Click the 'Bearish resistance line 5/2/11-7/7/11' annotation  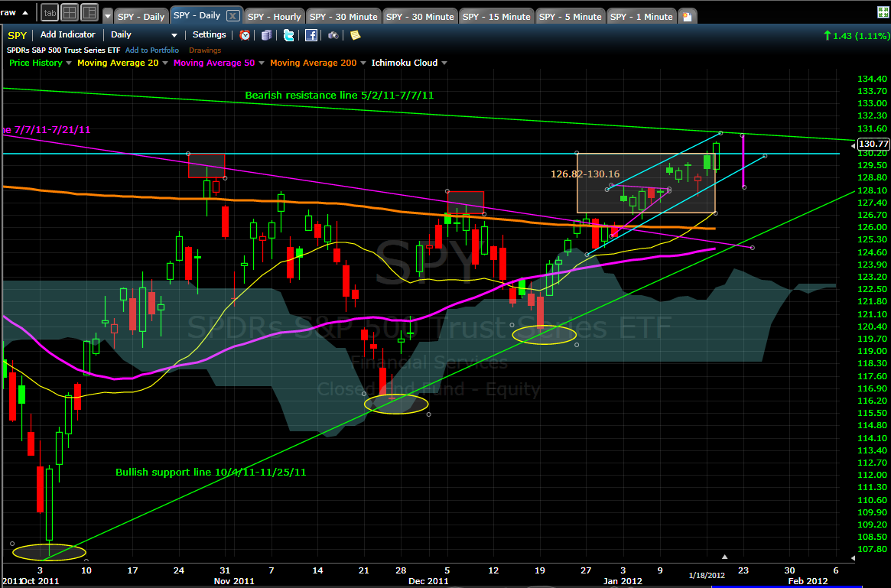[x=340, y=96]
